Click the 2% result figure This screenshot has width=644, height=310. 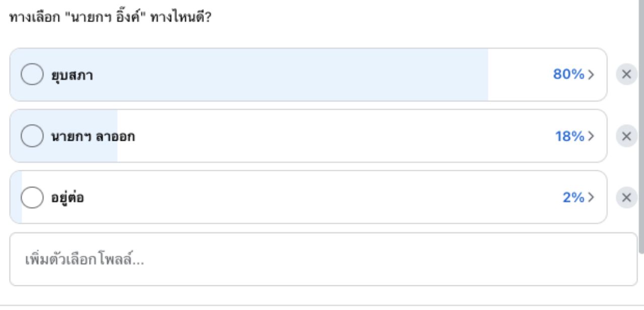coord(573,197)
